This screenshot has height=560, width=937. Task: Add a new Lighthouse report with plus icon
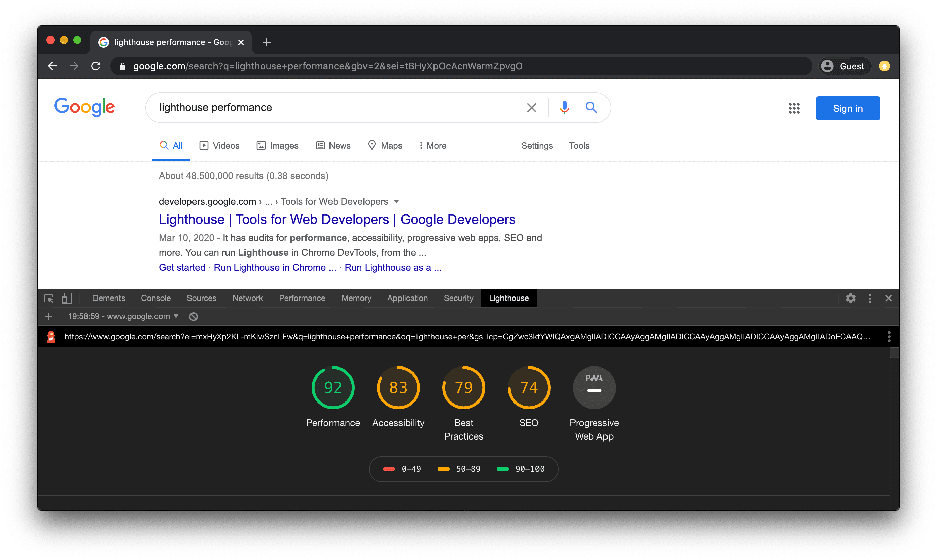point(48,317)
